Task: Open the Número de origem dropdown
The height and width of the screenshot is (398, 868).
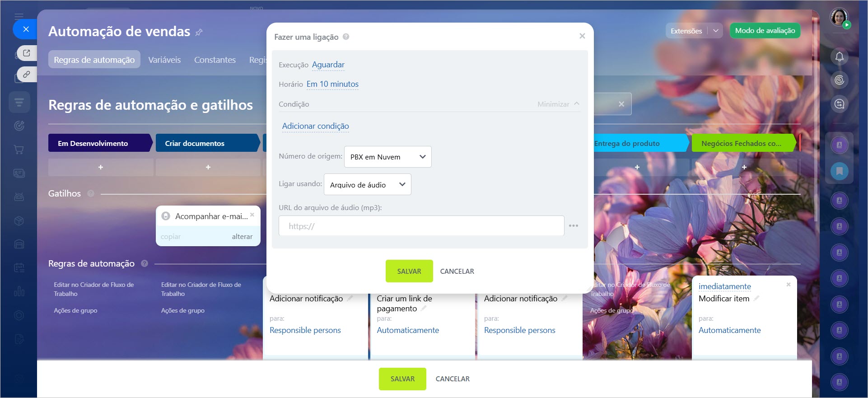Action: (387, 157)
